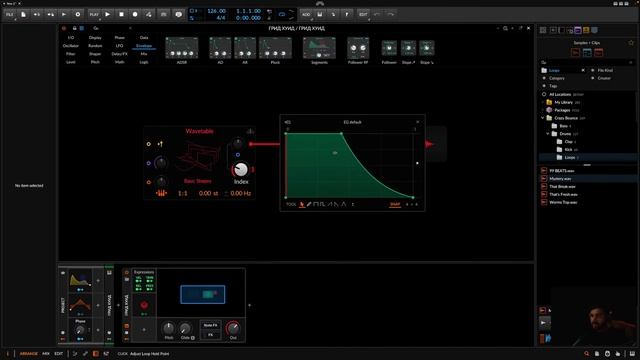Click the Wavetable Index knob
The width and height of the screenshot is (640, 360).
[241, 169]
